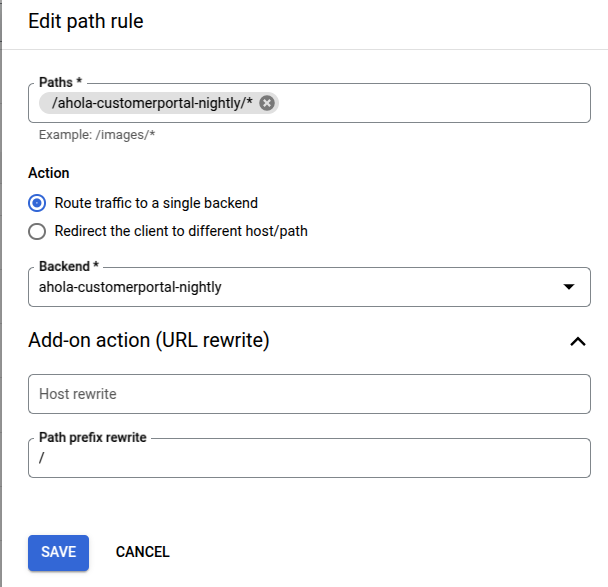The image size is (608, 587).
Task: Click the Action section heading
Action: (49, 173)
